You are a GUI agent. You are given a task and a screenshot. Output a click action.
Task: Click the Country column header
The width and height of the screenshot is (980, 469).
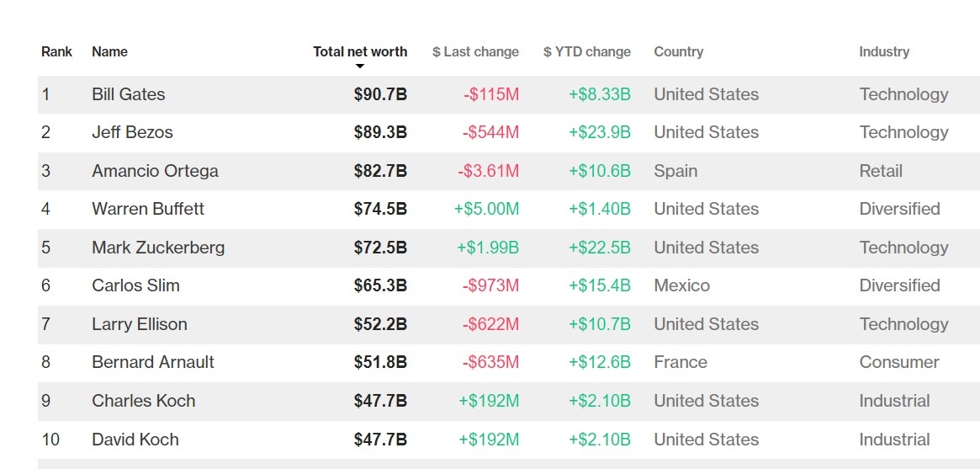tap(678, 51)
